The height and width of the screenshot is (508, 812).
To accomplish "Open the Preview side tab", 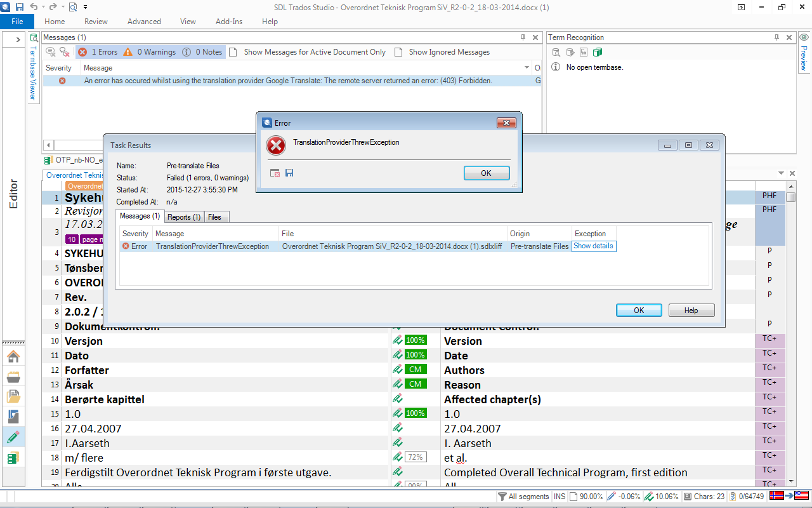I will tap(803, 52).
